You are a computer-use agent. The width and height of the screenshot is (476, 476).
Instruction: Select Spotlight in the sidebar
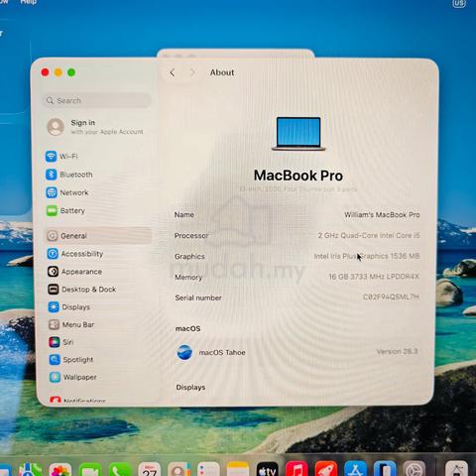click(x=71, y=359)
